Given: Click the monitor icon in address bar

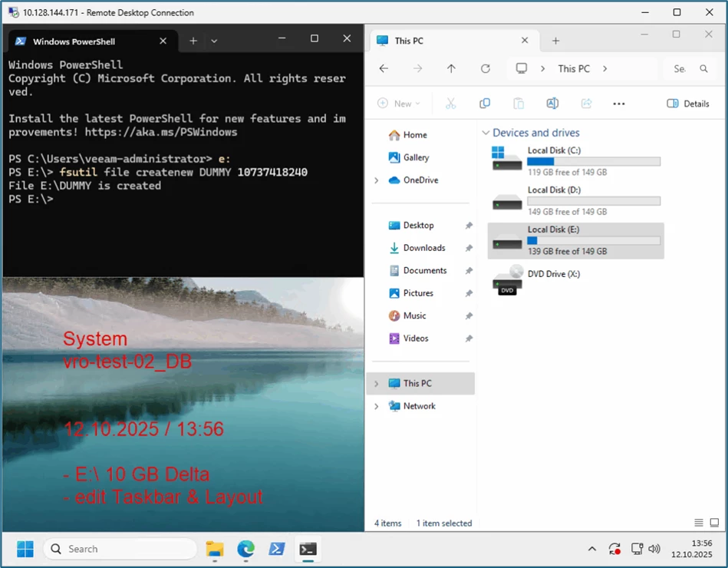Looking at the screenshot, I should (522, 69).
